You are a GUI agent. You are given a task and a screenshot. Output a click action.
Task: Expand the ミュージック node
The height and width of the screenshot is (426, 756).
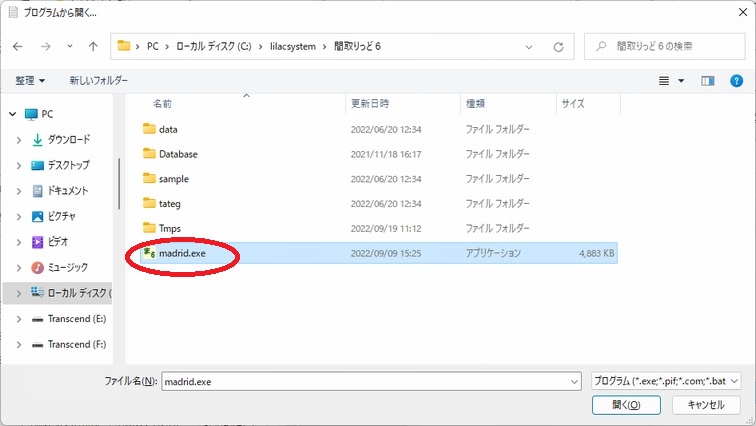point(19,268)
